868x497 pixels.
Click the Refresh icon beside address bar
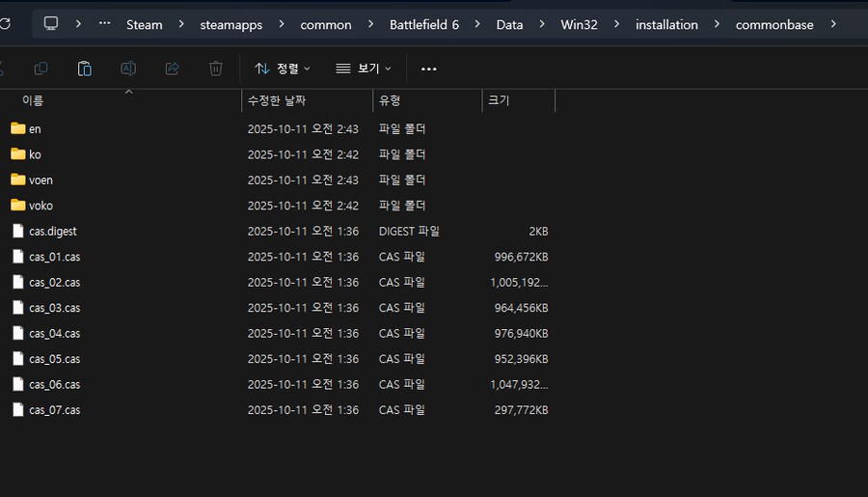pyautogui.click(x=5, y=24)
